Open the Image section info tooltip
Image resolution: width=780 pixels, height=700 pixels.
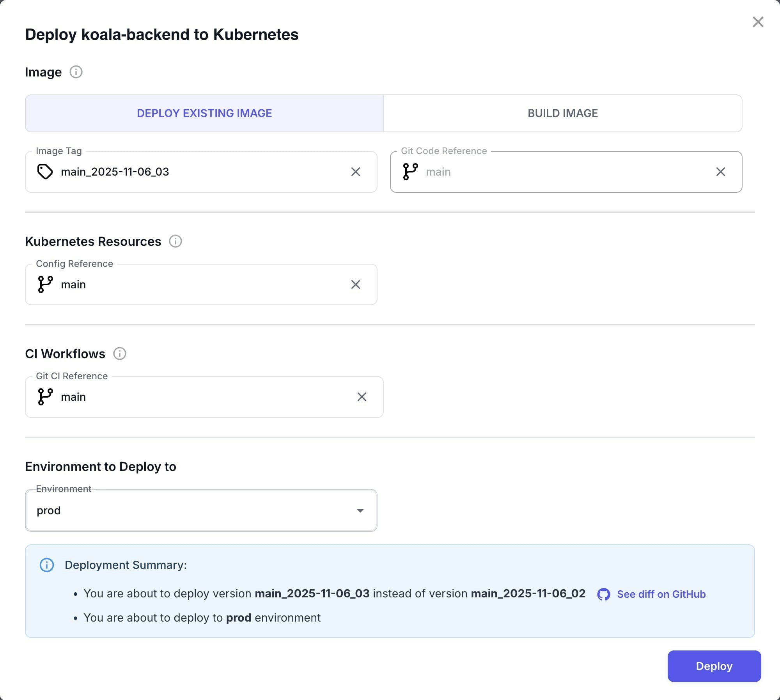76,72
